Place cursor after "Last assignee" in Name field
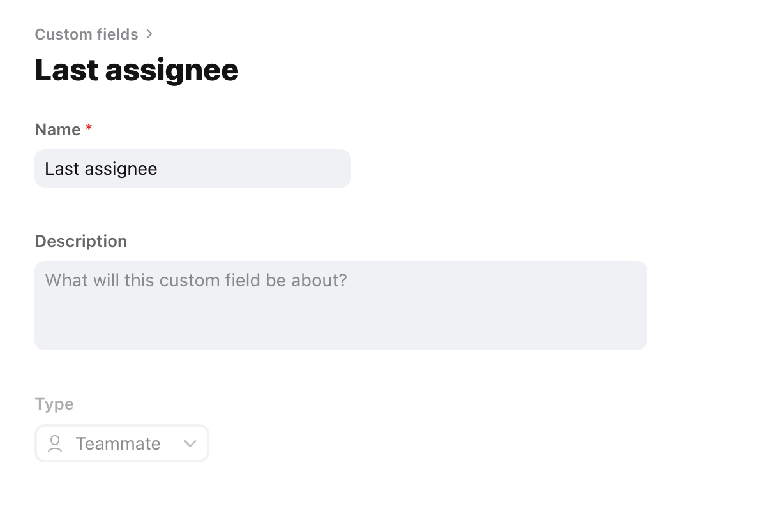The width and height of the screenshot is (775, 532). click(158, 169)
